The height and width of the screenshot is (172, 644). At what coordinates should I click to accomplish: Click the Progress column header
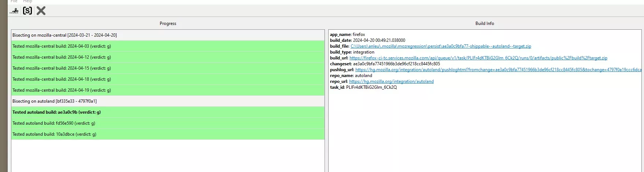click(x=168, y=23)
